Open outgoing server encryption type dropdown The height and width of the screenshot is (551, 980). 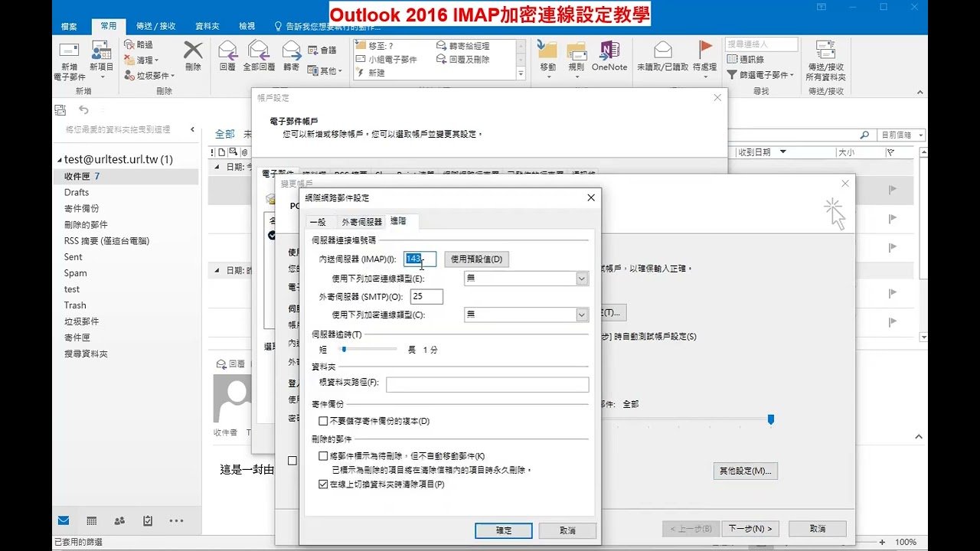coord(582,315)
